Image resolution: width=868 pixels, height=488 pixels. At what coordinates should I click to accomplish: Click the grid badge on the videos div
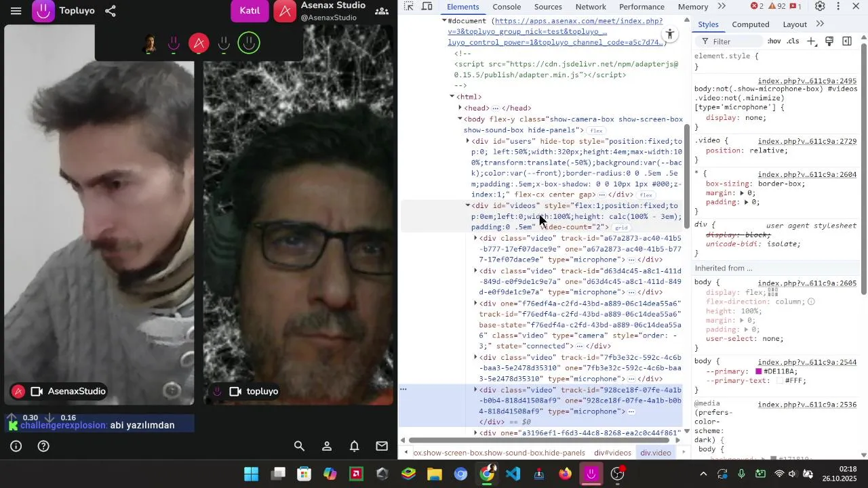621,228
